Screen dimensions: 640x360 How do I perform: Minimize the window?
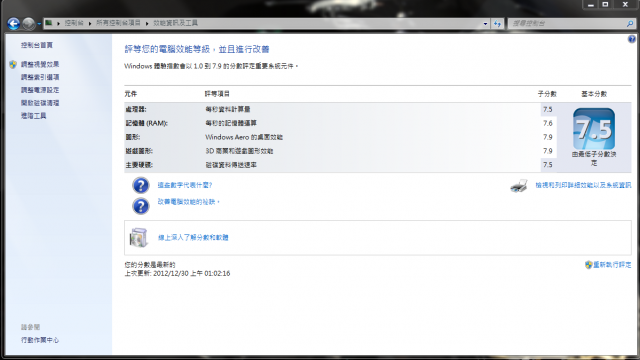pyautogui.click(x=591, y=4)
